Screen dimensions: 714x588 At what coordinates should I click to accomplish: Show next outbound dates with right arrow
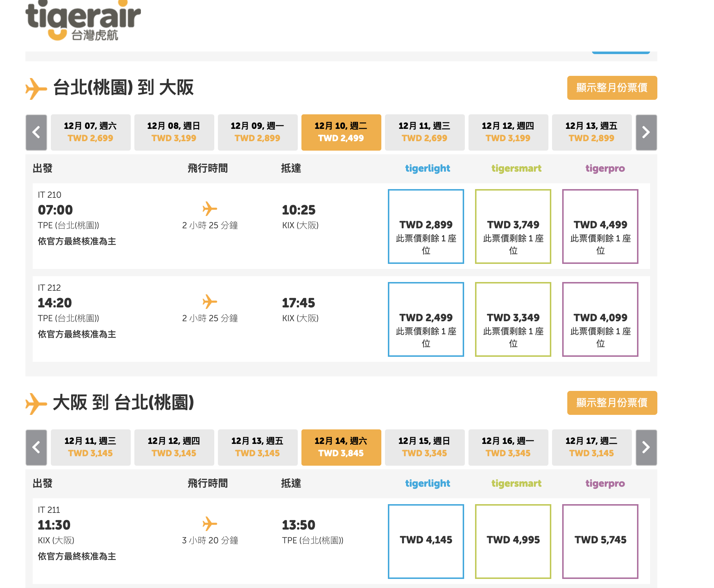click(646, 132)
